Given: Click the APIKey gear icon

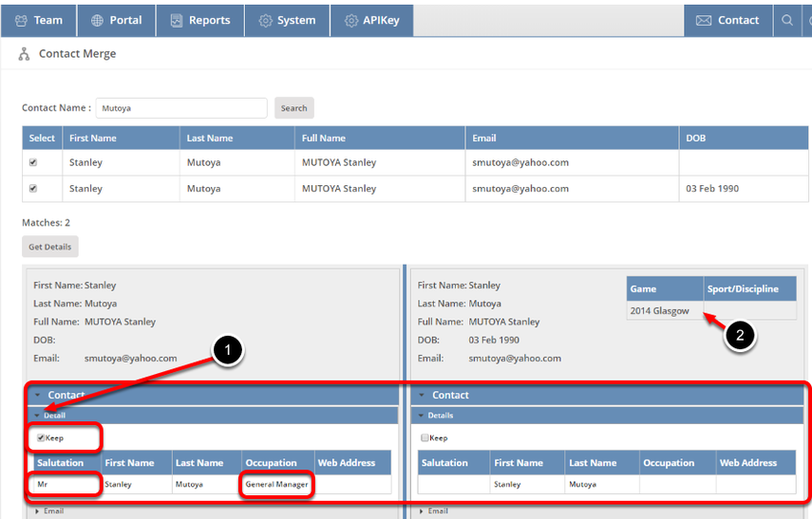Looking at the screenshot, I should click(351, 21).
